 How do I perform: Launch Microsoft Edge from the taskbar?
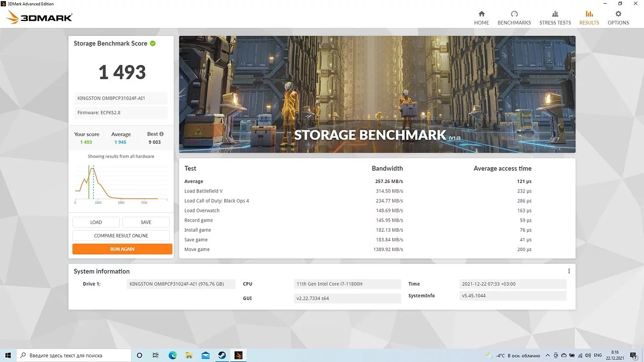coord(173,355)
